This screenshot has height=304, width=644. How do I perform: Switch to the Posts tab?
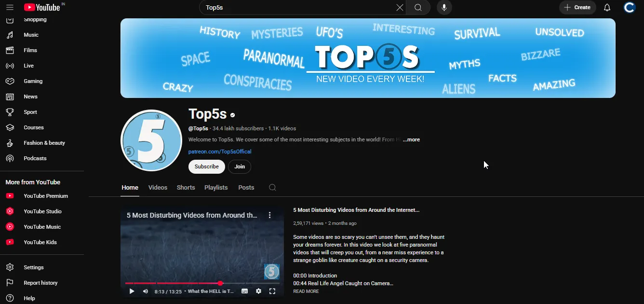[246, 188]
